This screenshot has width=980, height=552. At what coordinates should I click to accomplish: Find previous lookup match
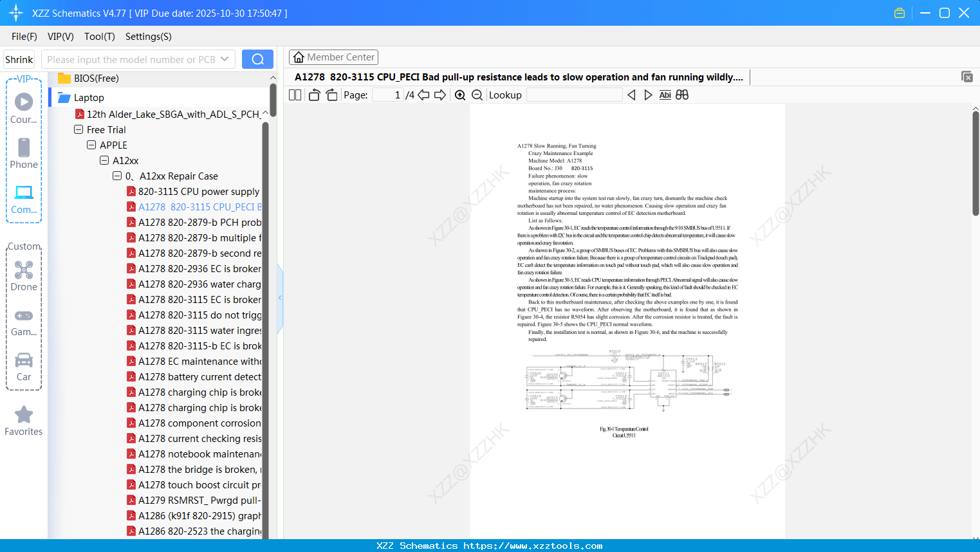coord(631,95)
